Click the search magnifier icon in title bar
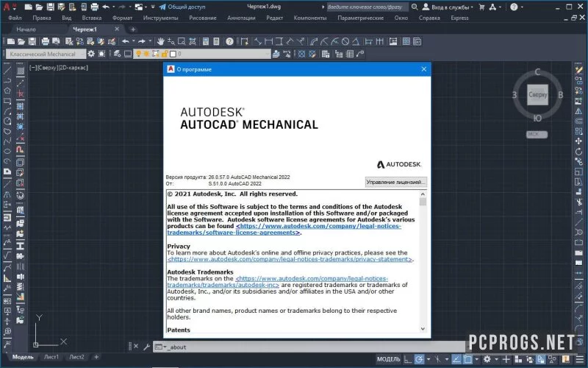 click(415, 7)
